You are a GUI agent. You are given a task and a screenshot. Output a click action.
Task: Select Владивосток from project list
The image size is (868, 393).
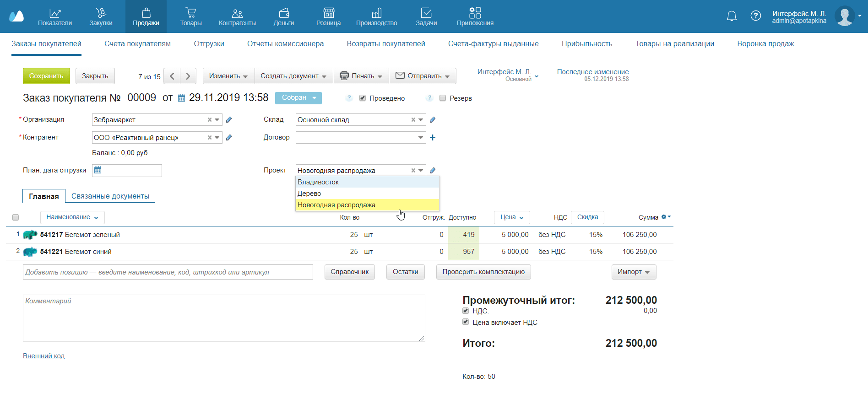[318, 182]
